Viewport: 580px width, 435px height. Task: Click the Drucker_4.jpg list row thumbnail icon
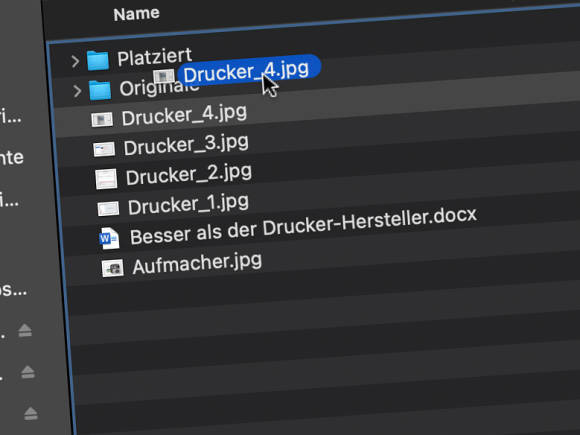click(x=102, y=120)
